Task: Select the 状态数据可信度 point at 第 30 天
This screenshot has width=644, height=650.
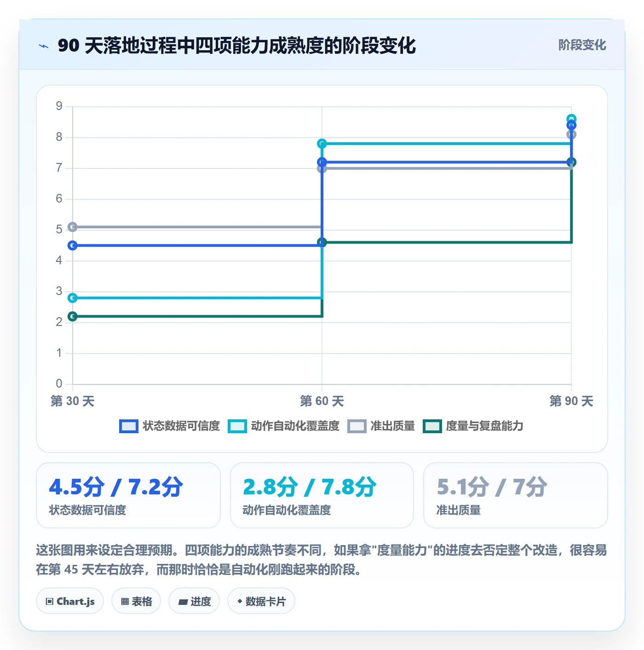Action: pos(73,245)
